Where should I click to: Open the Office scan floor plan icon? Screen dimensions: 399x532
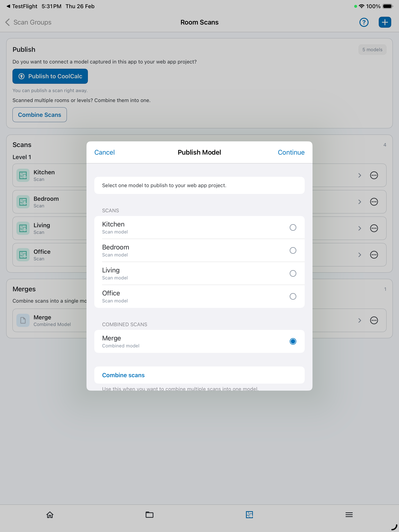click(23, 255)
